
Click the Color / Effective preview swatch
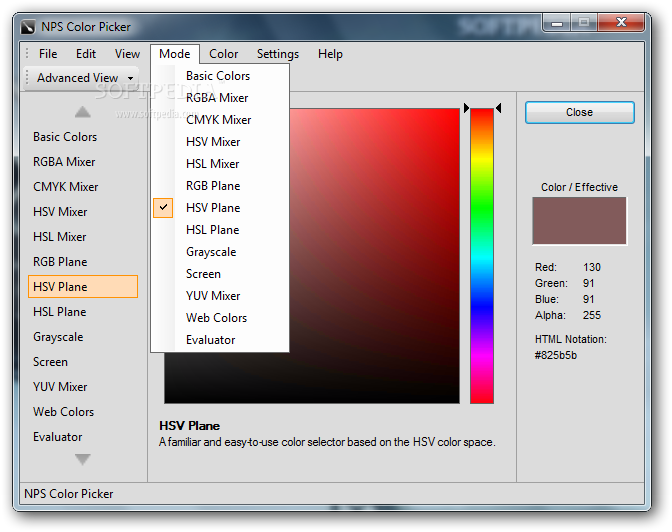pyautogui.click(x=579, y=221)
